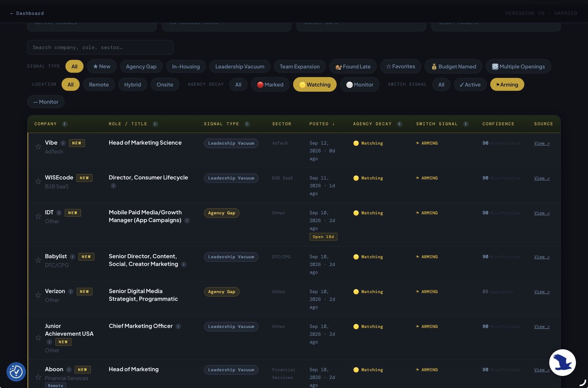Click the Senior Digital Media Strategist title

[x=143, y=295]
